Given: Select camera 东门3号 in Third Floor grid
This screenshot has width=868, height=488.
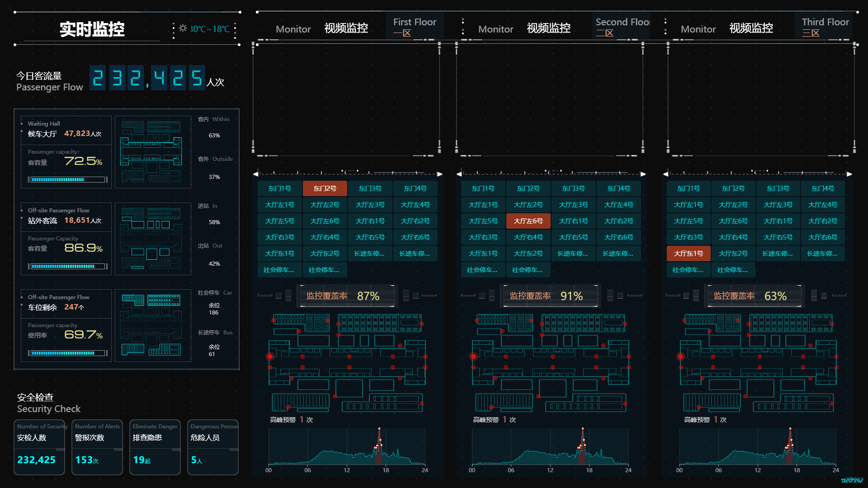Looking at the screenshot, I should (x=778, y=188).
